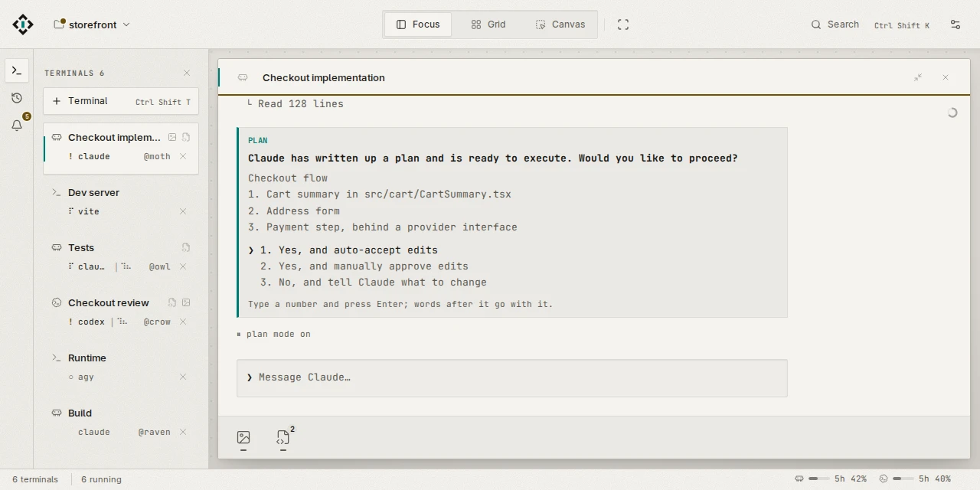Viewport: 980px width, 490px height.
Task: Switch to Grid view
Action: pyautogui.click(x=488, y=24)
